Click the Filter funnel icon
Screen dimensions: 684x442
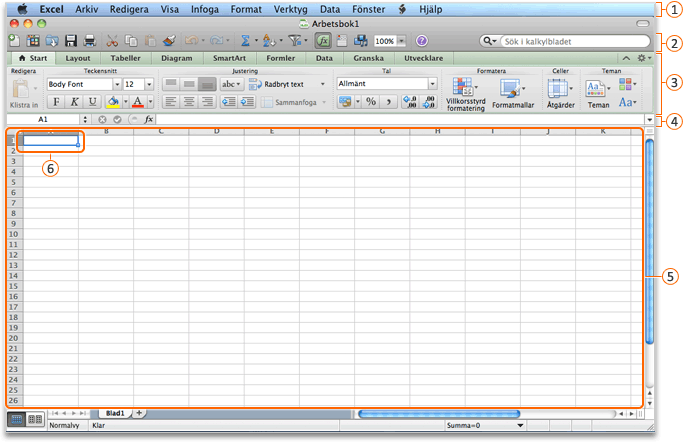coord(295,41)
